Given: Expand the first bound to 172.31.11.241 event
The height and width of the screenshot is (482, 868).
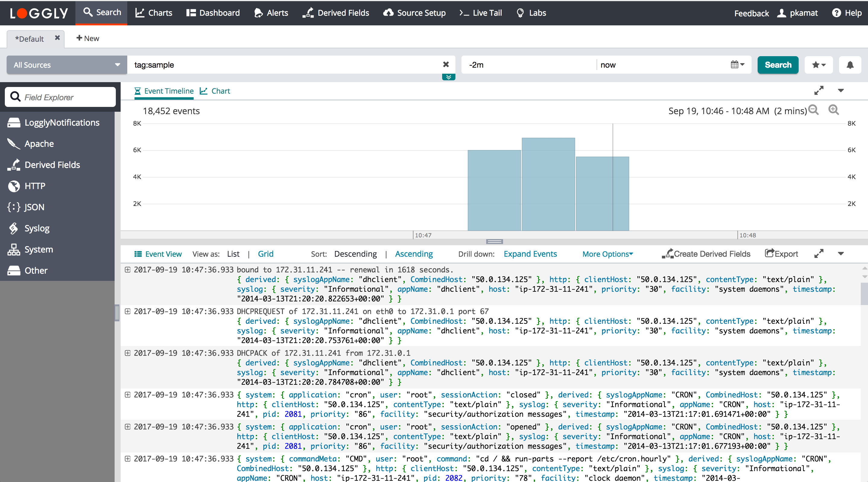Looking at the screenshot, I should (128, 269).
